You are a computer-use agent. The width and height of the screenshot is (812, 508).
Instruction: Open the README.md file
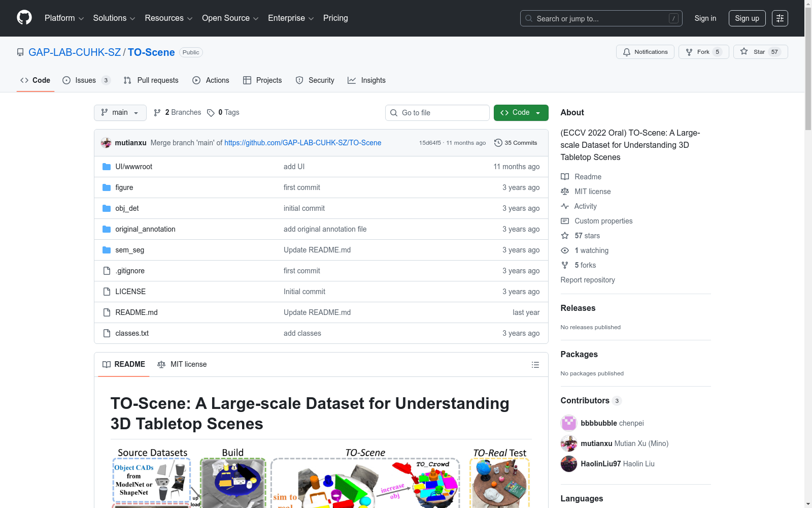[137, 312]
